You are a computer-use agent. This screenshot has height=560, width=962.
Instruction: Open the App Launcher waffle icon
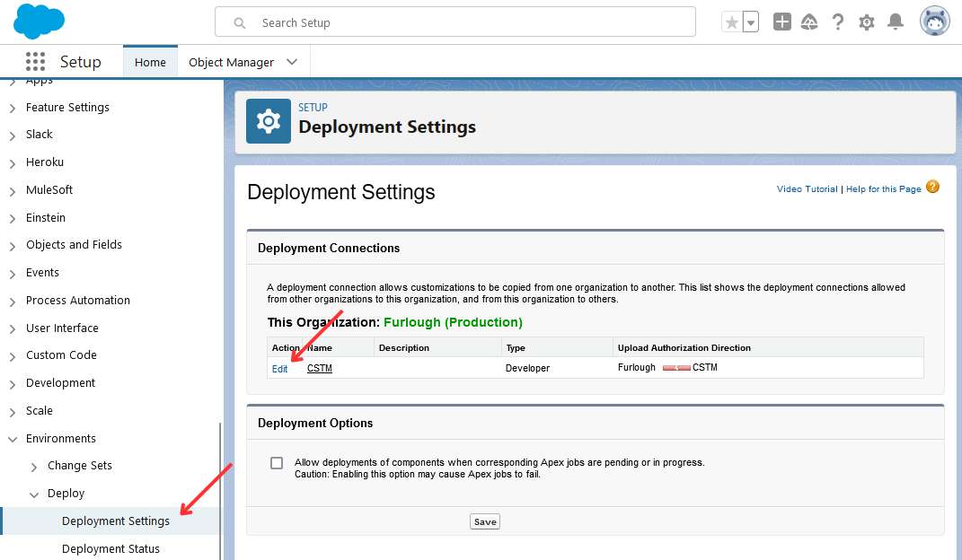(34, 61)
